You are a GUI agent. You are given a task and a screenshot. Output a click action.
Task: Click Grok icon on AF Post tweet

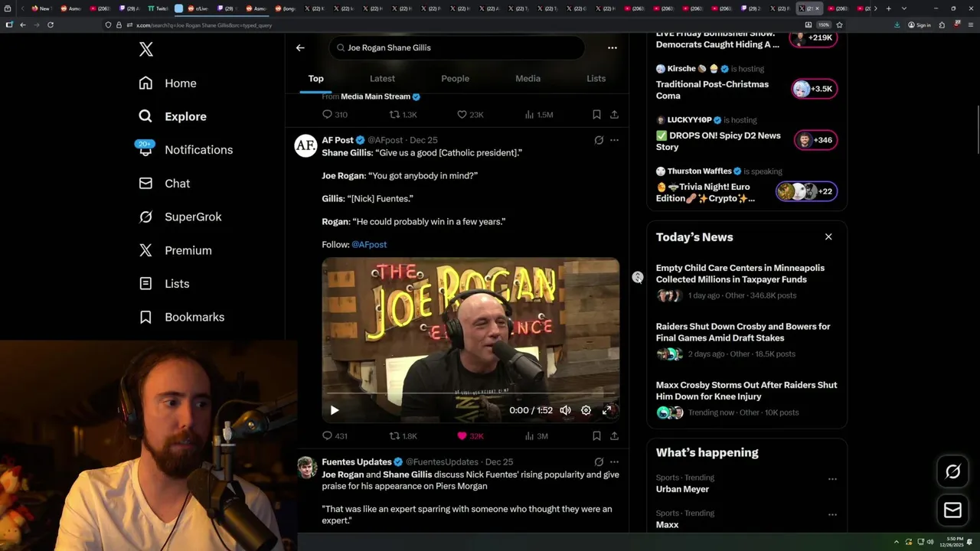click(x=599, y=140)
